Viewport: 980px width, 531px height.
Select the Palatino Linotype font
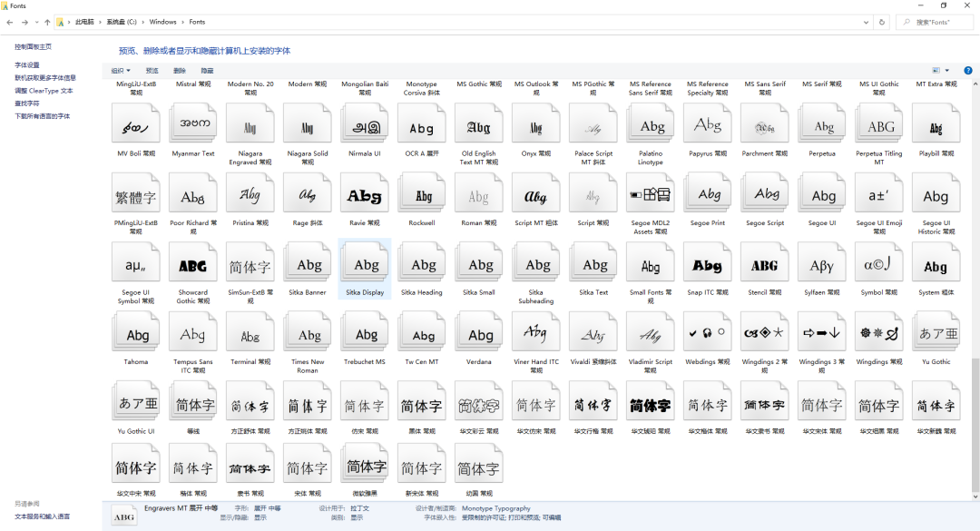pyautogui.click(x=651, y=124)
